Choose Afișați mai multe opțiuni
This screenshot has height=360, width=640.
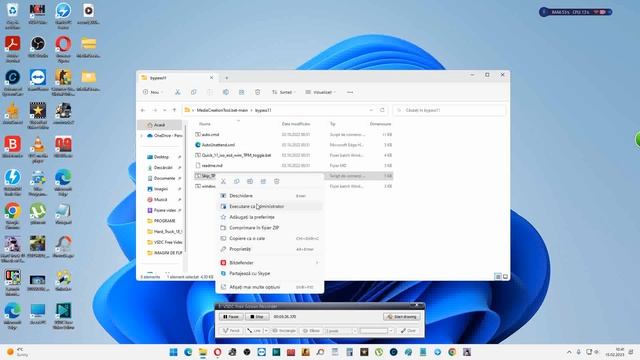coord(269,287)
